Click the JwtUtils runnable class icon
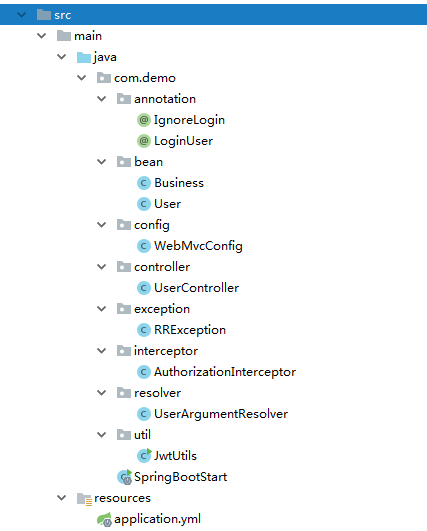 (144, 455)
